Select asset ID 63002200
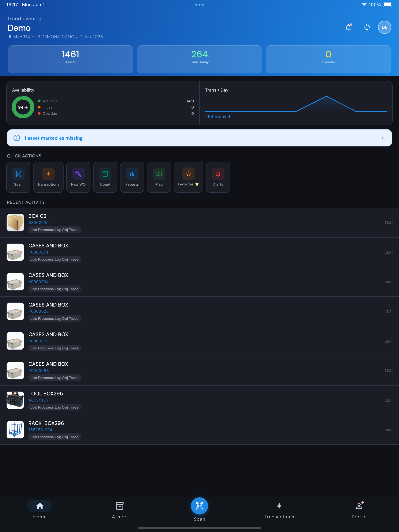Image resolution: width=399 pixels, height=532 pixels. tap(39, 223)
